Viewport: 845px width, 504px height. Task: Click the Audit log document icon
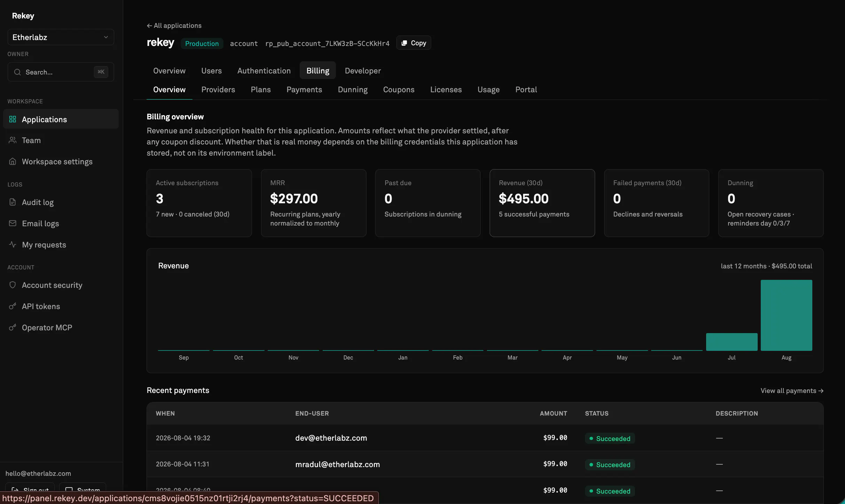click(13, 202)
